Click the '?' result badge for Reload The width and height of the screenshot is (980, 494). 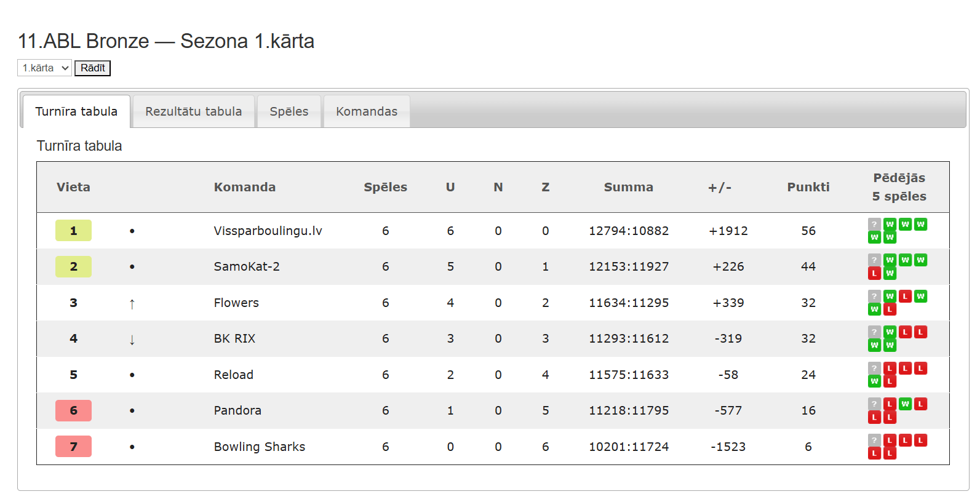pyautogui.click(x=874, y=369)
